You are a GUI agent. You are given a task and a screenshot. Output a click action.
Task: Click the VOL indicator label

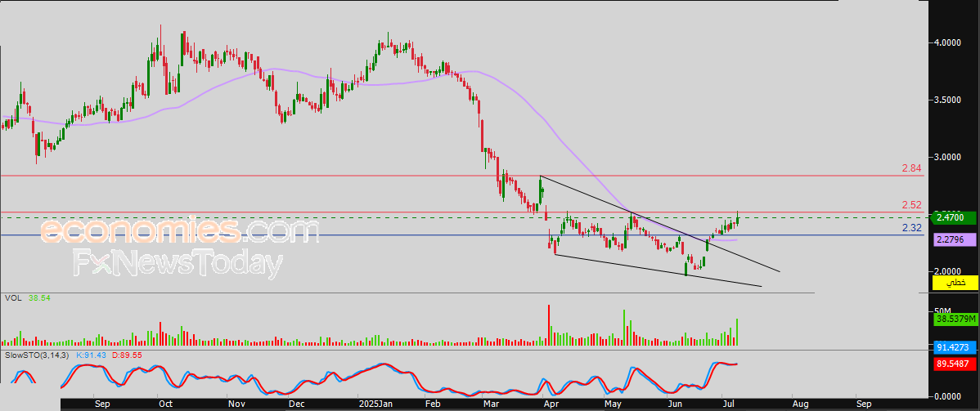click(12, 298)
